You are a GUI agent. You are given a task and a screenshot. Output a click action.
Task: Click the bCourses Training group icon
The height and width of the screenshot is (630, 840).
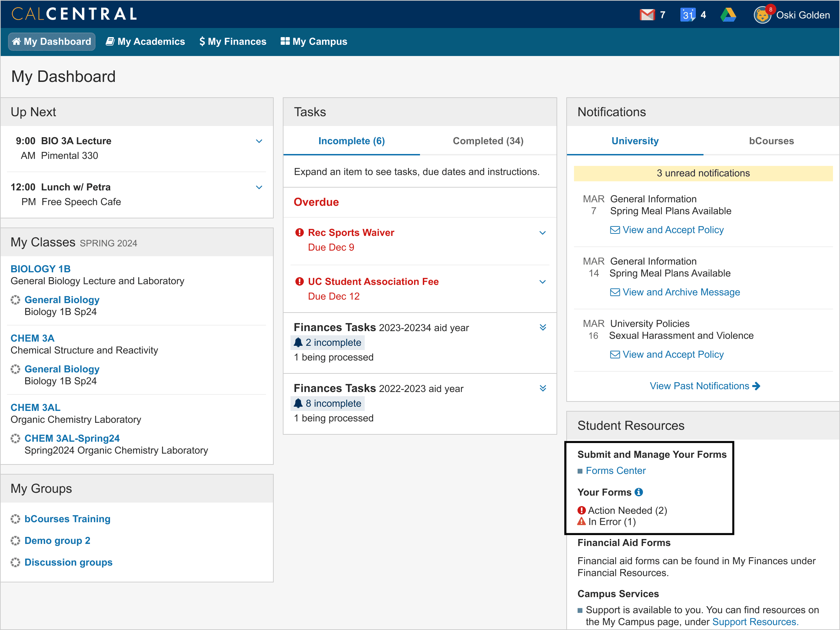(15, 519)
